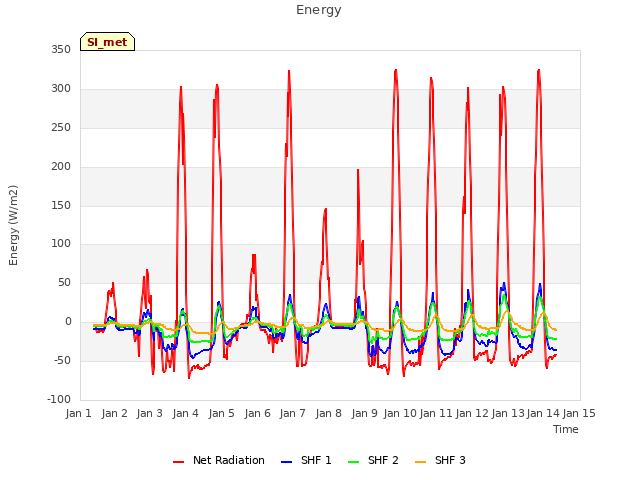Click the Jan 7 x-axis tick label
640x480 pixels.
coord(293,413)
